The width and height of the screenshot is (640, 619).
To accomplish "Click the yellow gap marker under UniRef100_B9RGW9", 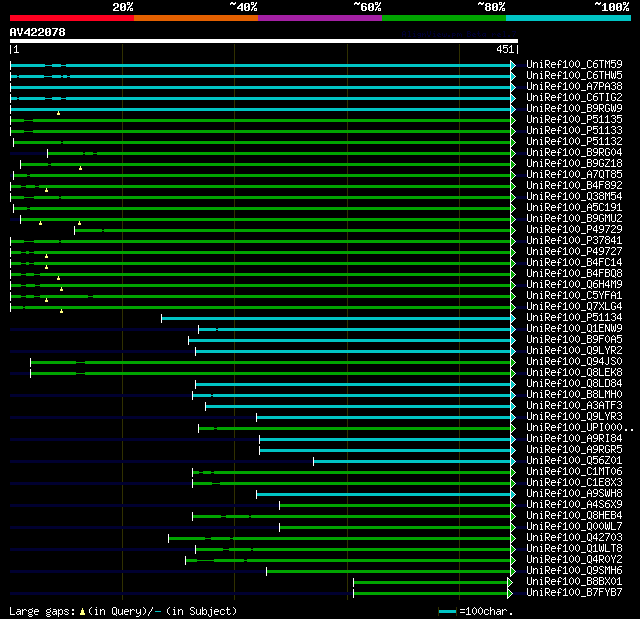I will (x=58, y=113).
